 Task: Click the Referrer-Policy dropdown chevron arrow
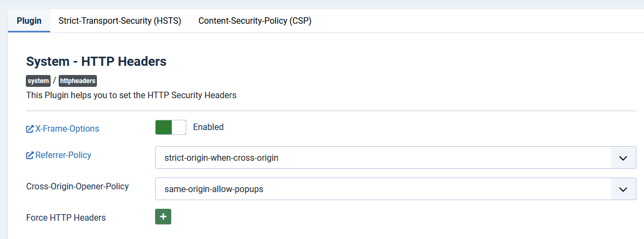[624, 159]
